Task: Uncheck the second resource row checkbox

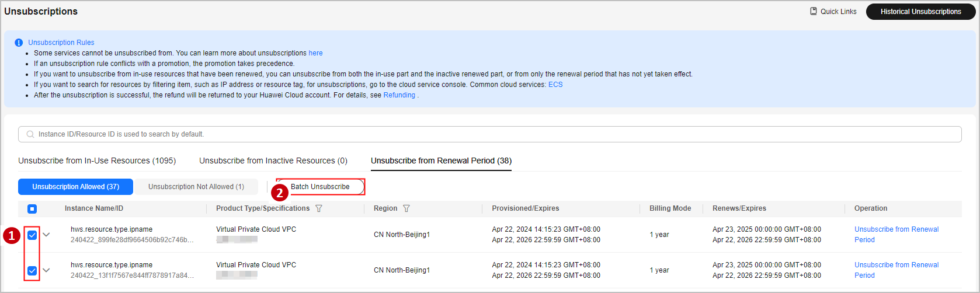Action: 32,271
